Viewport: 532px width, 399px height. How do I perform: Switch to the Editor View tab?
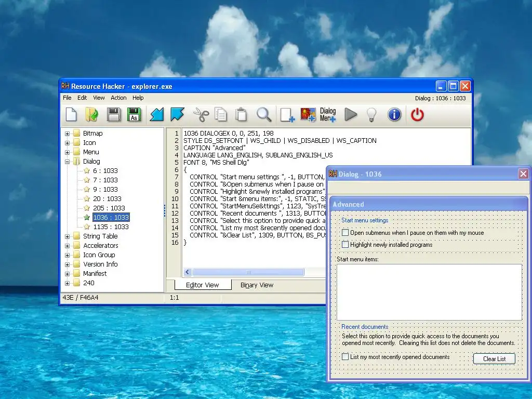(x=203, y=285)
